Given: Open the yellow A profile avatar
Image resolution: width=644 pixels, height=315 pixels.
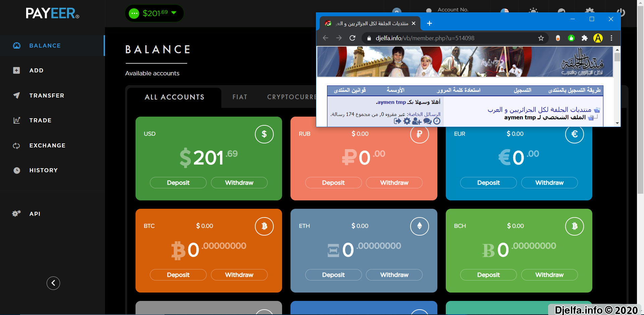Looking at the screenshot, I should pyautogui.click(x=598, y=38).
